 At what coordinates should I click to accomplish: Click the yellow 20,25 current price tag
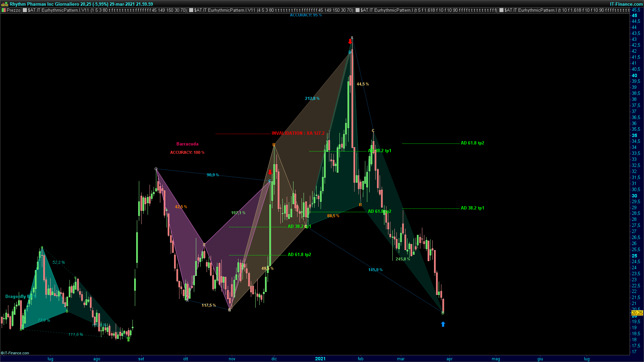[x=637, y=313]
